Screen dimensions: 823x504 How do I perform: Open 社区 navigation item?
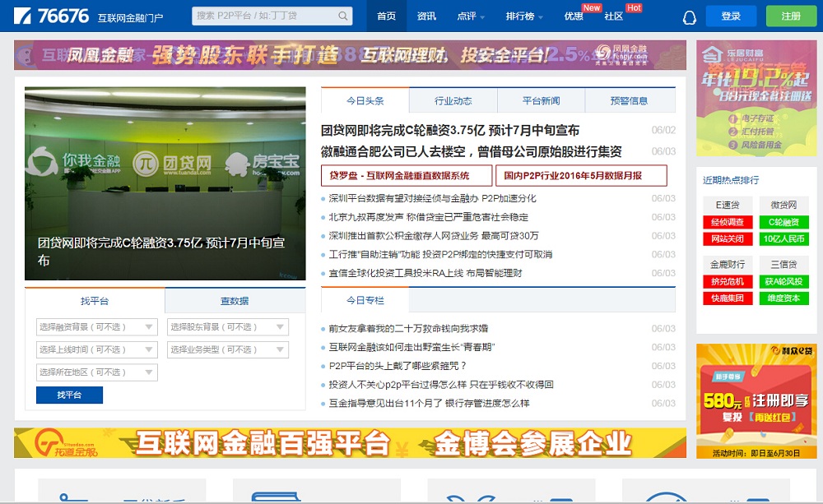(614, 16)
